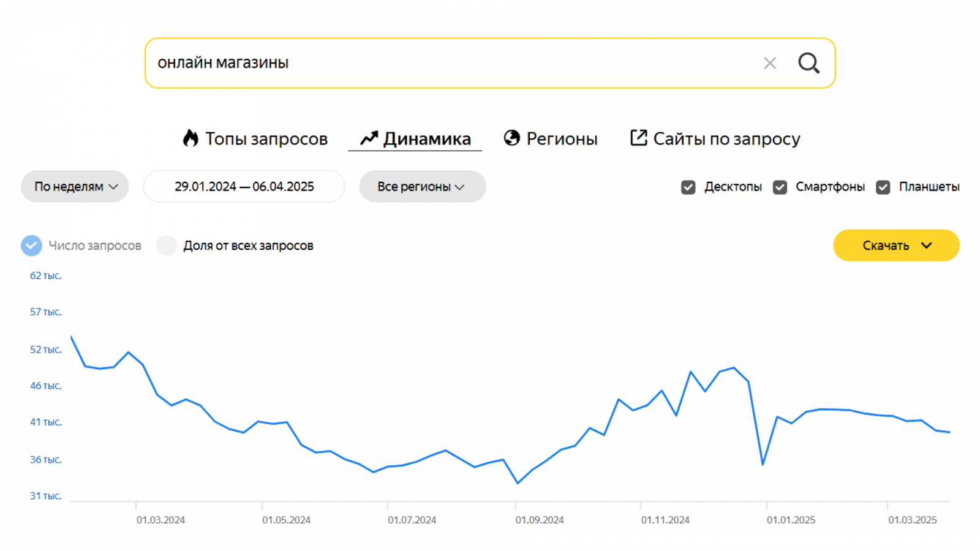Click the flame icon for top queries
This screenshot has height=551, width=980.
click(190, 138)
